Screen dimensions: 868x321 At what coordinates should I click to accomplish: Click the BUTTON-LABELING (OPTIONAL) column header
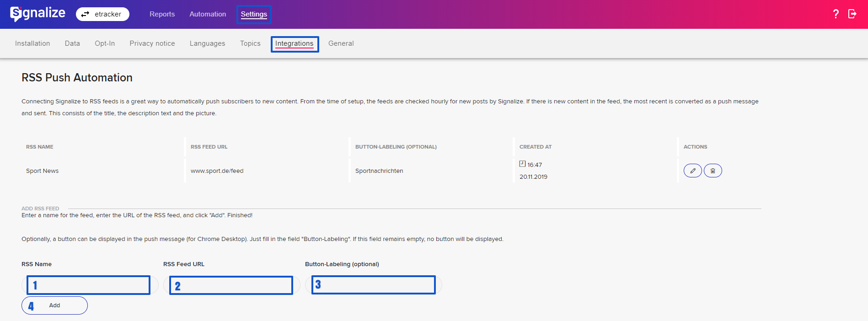click(396, 147)
